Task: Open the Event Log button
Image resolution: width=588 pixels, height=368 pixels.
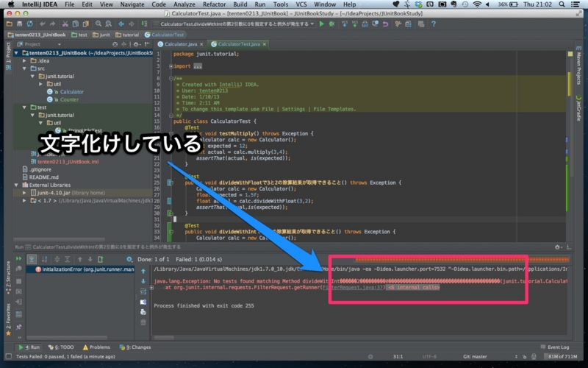Action: click(555, 347)
